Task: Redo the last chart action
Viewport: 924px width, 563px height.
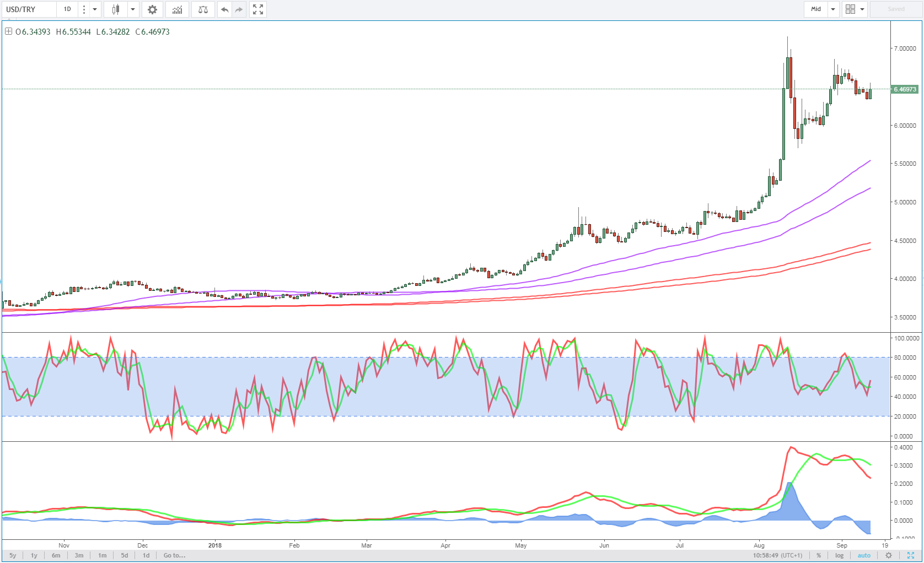Action: pyautogui.click(x=239, y=9)
